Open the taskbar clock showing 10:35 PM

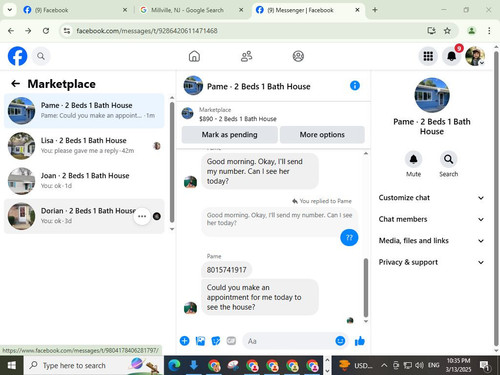458,365
